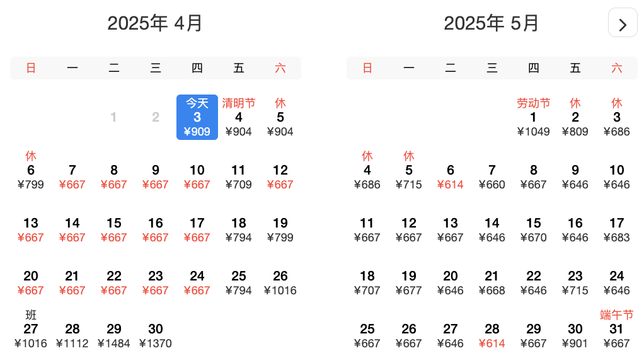Pick April 25 priced ¥794
644x358 pixels.
click(x=239, y=283)
